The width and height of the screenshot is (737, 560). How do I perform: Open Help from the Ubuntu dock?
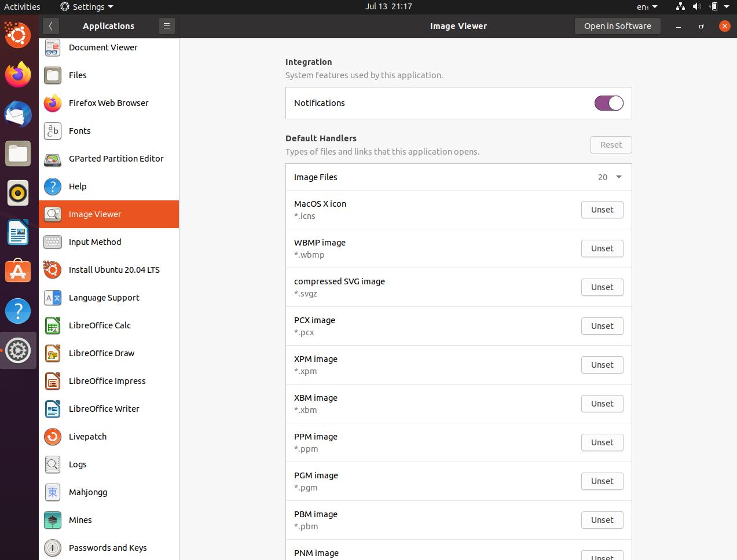tap(18, 311)
